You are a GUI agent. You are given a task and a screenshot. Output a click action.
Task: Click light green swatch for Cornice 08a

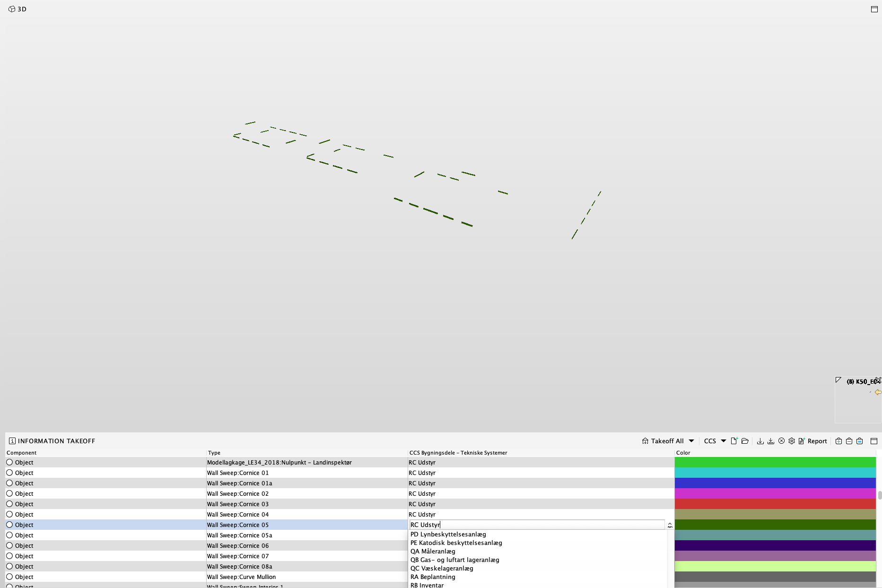(775, 566)
